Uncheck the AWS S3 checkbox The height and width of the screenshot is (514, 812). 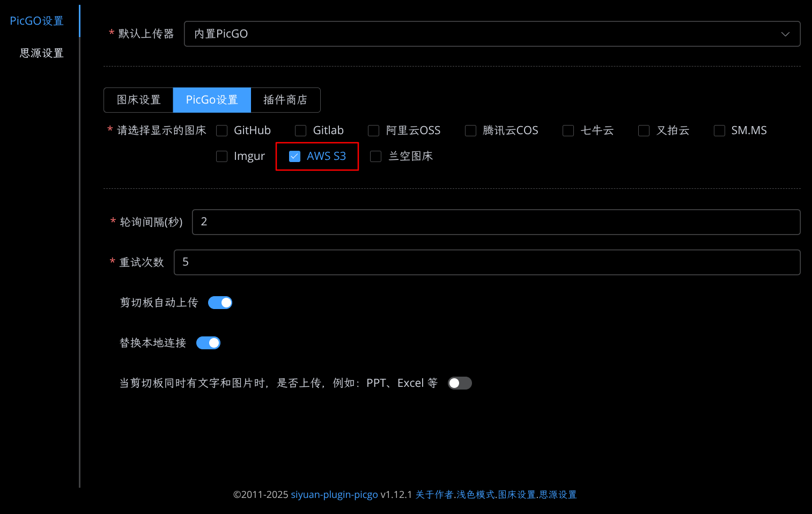[294, 156]
